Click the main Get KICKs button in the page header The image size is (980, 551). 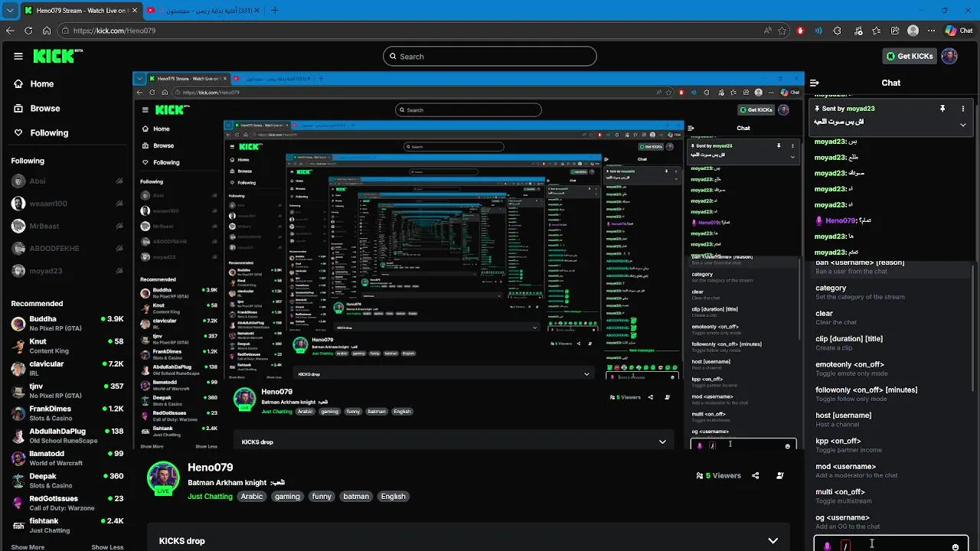point(910,56)
